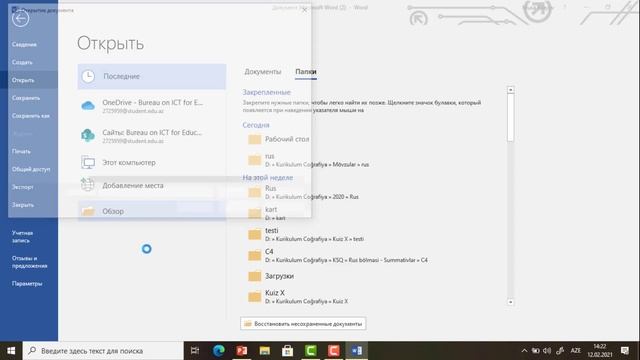The width and height of the screenshot is (640, 360).
Task: Open Учетная запись page
Action: [x=22, y=237]
